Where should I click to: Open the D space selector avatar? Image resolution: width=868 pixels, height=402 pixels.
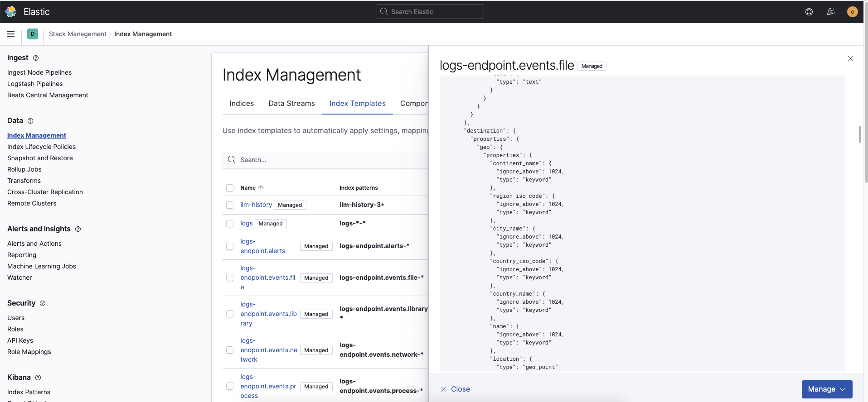click(x=33, y=34)
